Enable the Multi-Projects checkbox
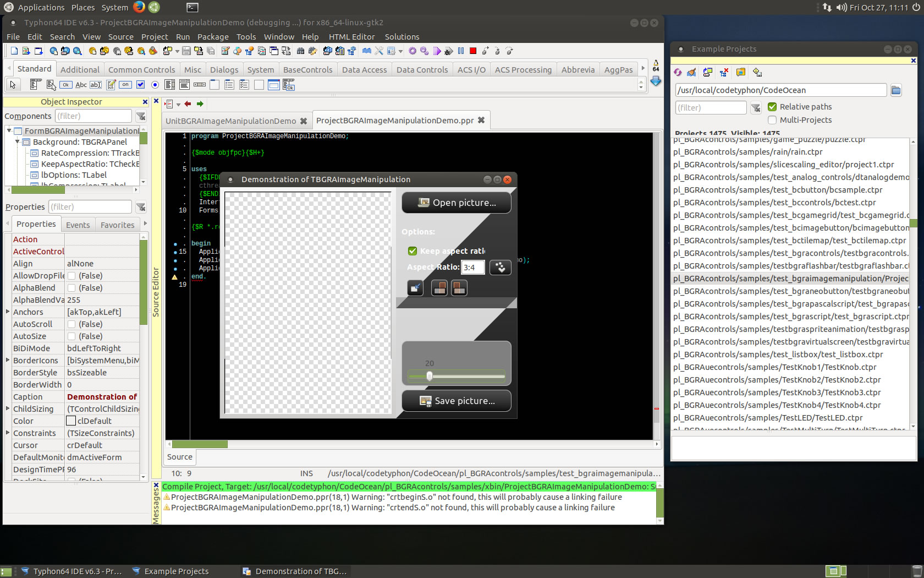 [x=772, y=120]
